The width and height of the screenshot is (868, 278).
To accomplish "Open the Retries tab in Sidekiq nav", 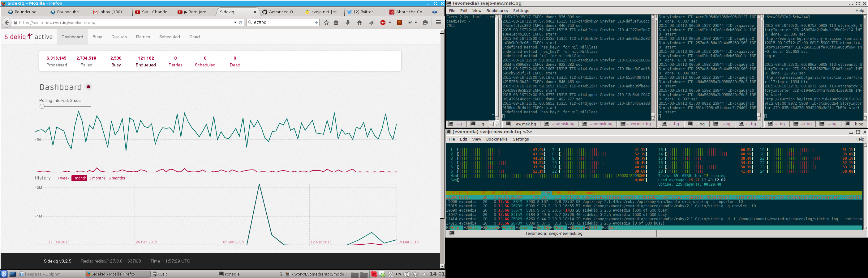I will pyautogui.click(x=143, y=37).
